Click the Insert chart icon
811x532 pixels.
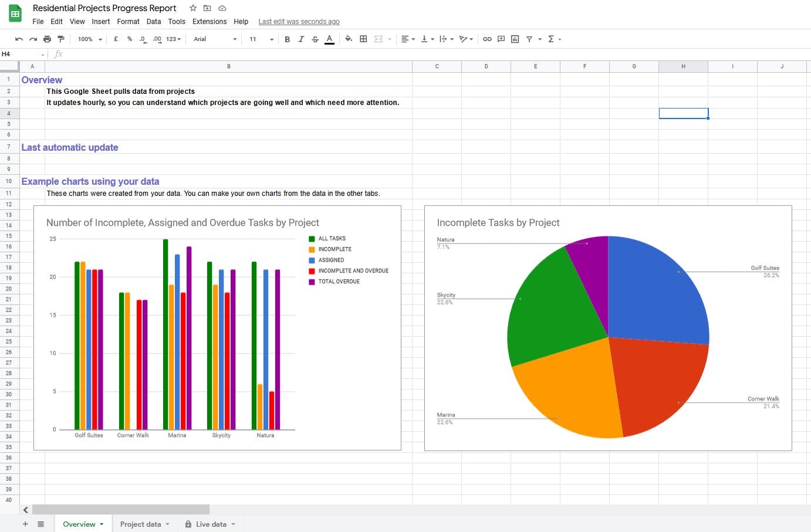[515, 39]
